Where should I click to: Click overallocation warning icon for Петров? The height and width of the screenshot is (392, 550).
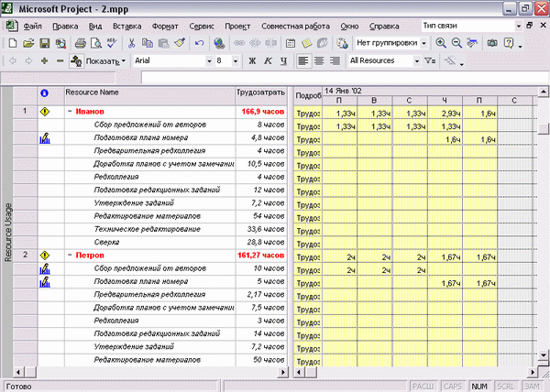click(45, 256)
